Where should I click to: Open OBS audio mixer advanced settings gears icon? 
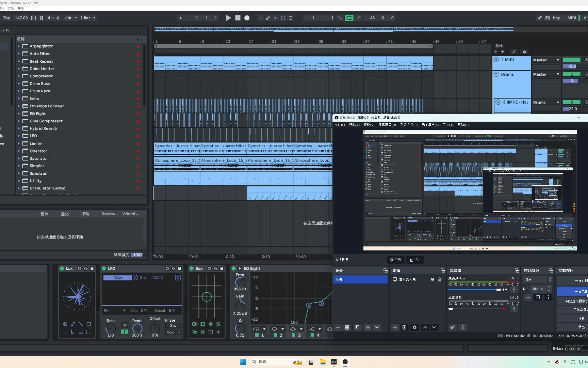click(452, 327)
